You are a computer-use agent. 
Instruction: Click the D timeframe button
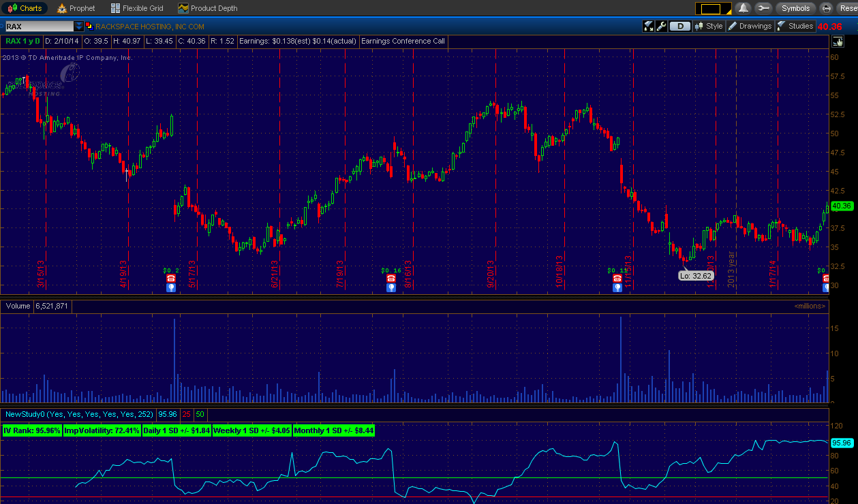point(679,27)
